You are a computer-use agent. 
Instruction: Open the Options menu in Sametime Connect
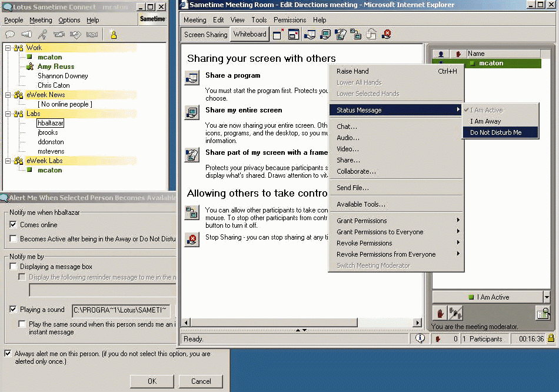[x=69, y=20]
